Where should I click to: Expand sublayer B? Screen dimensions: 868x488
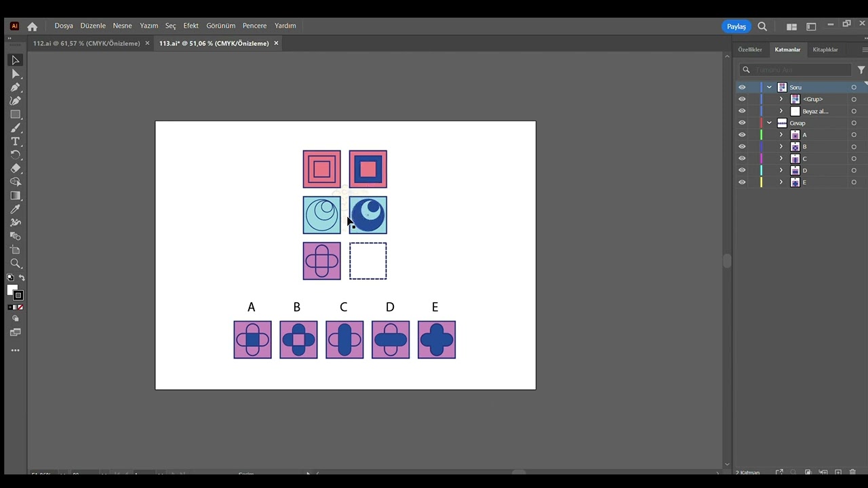781,147
